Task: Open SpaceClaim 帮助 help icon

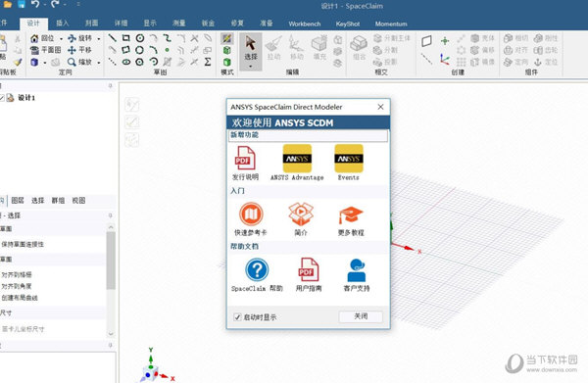Action: click(x=257, y=269)
